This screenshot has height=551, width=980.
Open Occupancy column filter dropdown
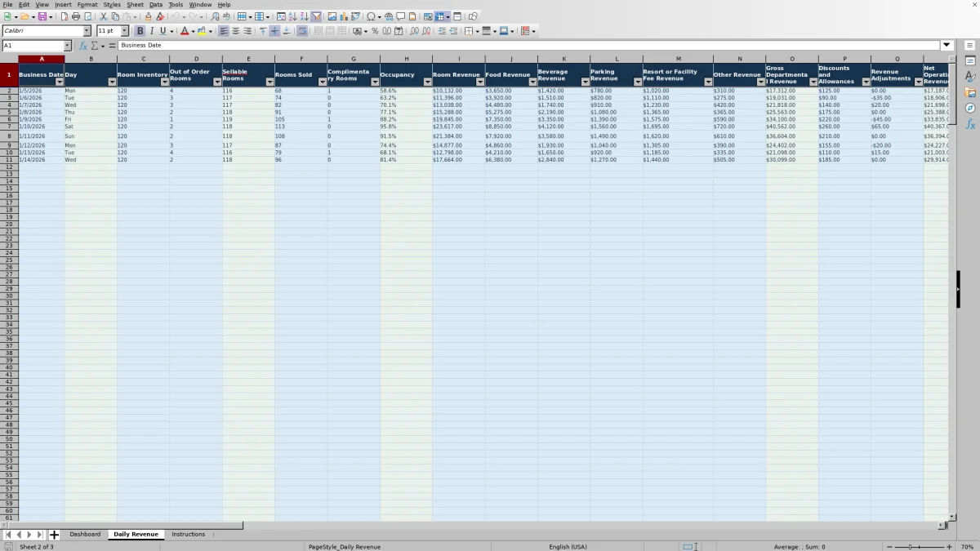(x=427, y=82)
